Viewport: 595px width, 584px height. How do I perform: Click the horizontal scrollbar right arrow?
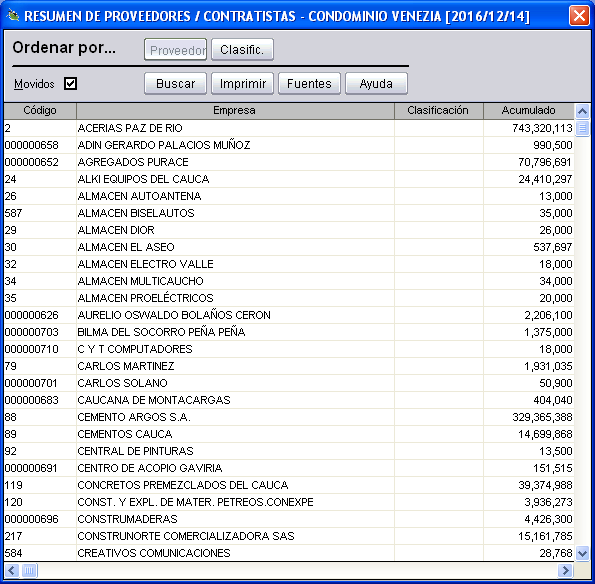tap(565, 570)
